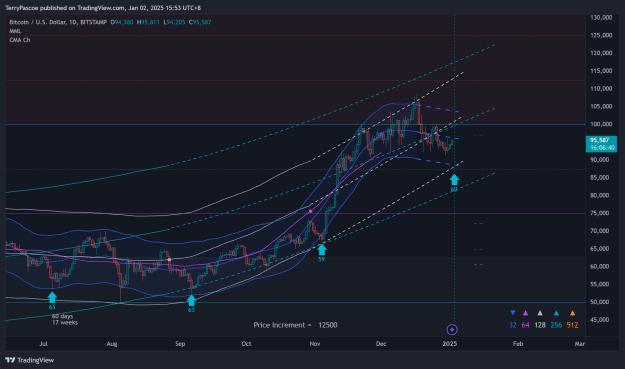625x369 pixels.
Task: Click the close value C95,587
Action: click(200, 22)
